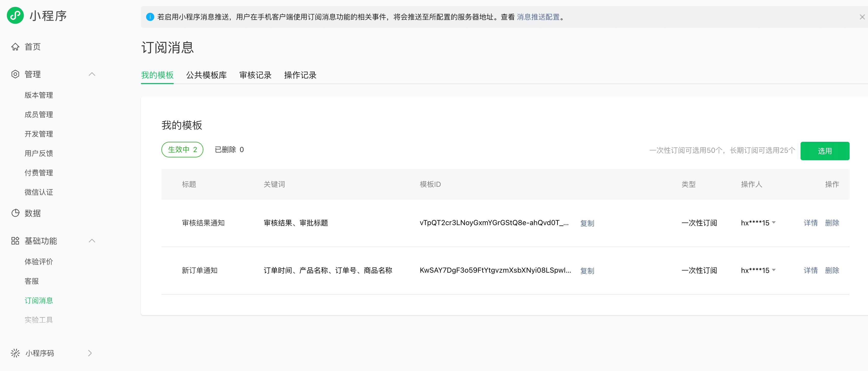Click the blue info icon in banner
Screen dimensions: 868x371
pyautogui.click(x=150, y=17)
